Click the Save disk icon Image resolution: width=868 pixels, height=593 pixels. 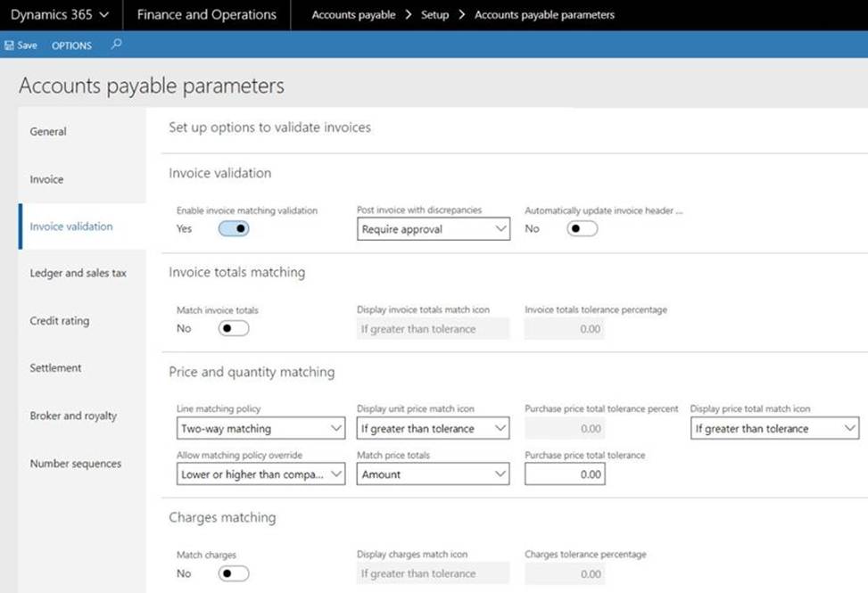pyautogui.click(x=10, y=45)
